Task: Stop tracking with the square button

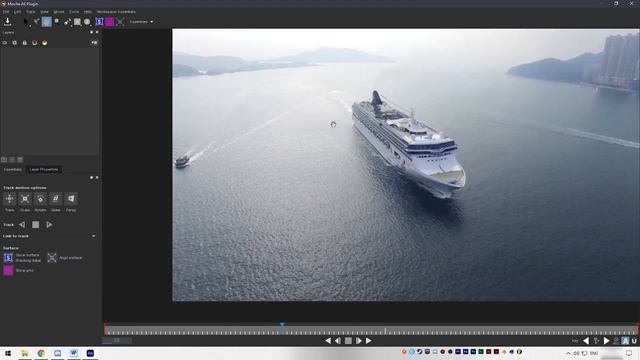Action: tap(36, 224)
